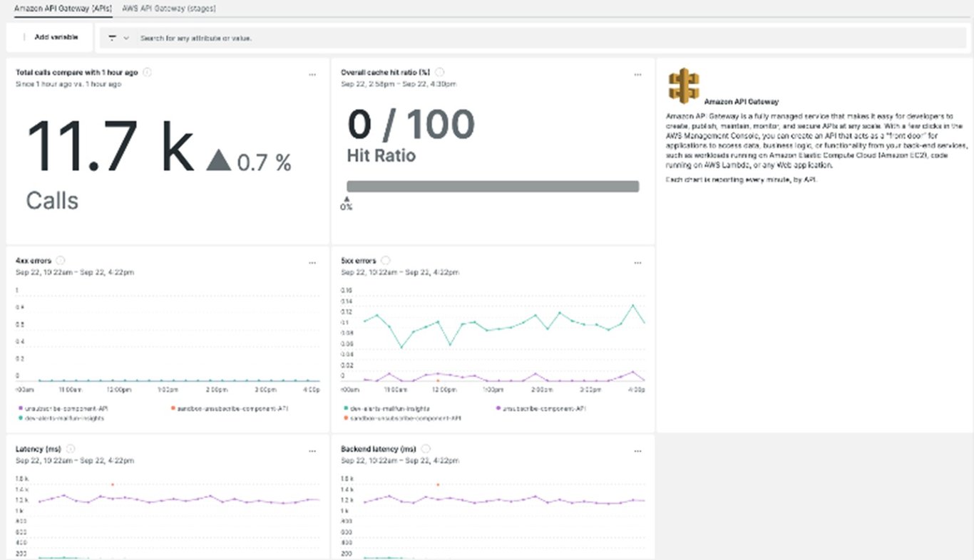This screenshot has width=974, height=560.
Task: Click the filter icon beside the search bar
Action: pyautogui.click(x=113, y=37)
